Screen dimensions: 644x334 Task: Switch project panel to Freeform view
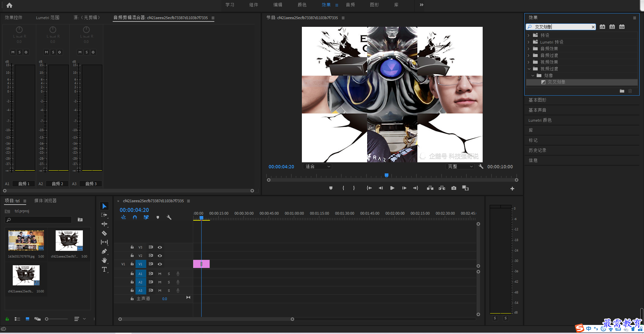tap(38, 319)
